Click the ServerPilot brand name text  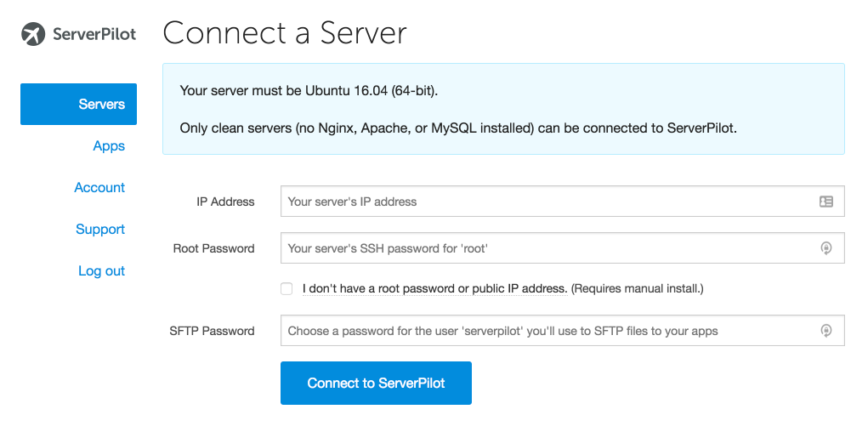point(94,34)
